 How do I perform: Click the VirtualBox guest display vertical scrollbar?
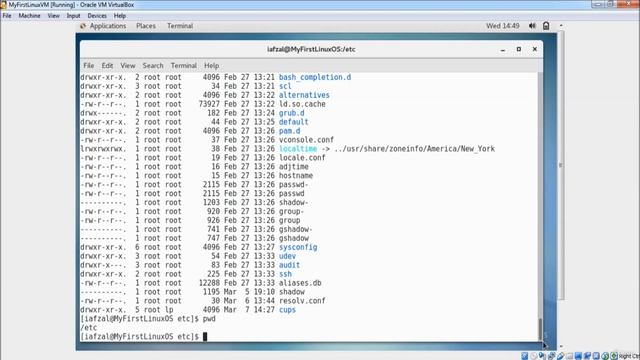click(561, 165)
